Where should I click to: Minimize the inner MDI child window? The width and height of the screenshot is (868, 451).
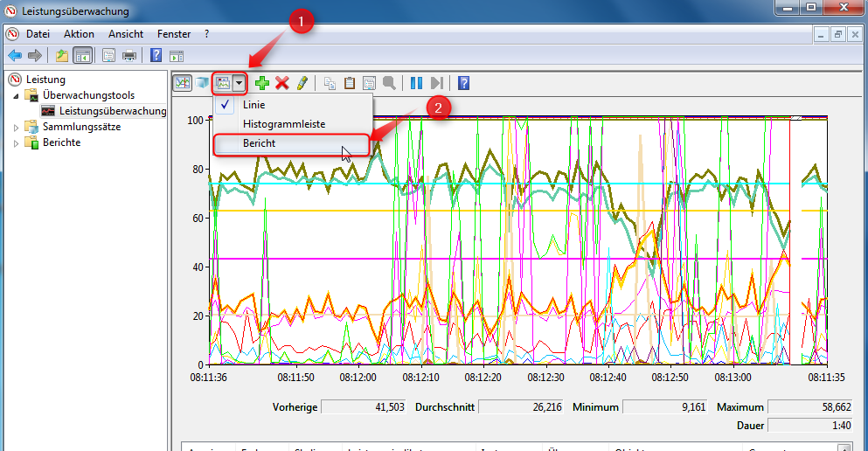[821, 34]
